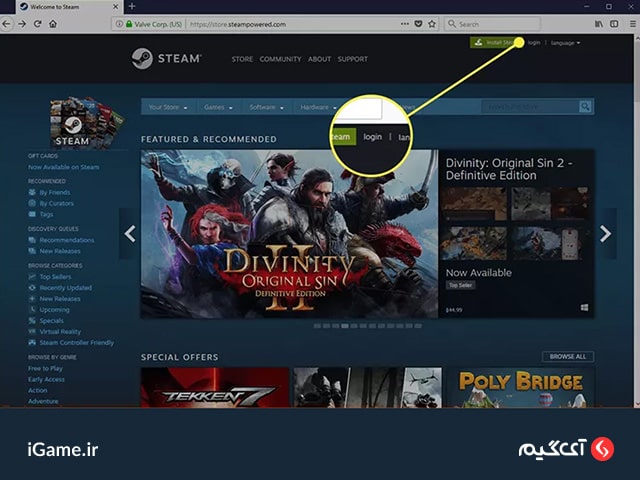Browse the Specials category
The image size is (640, 480).
point(51,321)
